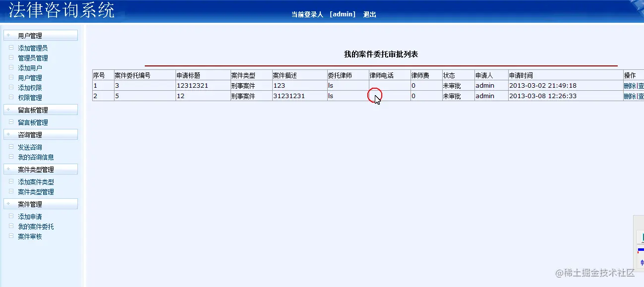Expand the 案件管理 section plus icon

point(7,203)
